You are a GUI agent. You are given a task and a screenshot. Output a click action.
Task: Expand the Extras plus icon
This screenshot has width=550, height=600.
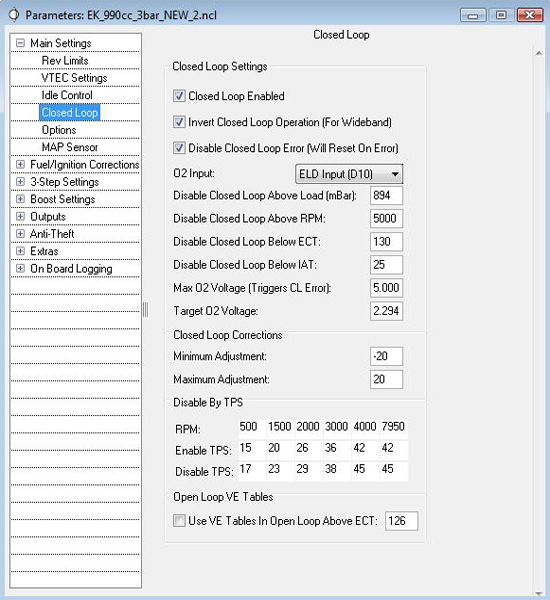pyautogui.click(x=20, y=251)
